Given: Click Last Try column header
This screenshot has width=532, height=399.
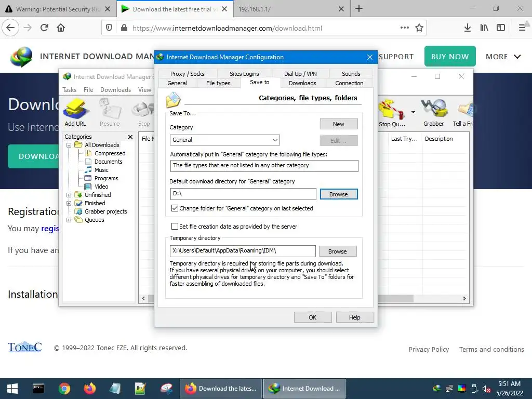Looking at the screenshot, I should [x=404, y=139].
